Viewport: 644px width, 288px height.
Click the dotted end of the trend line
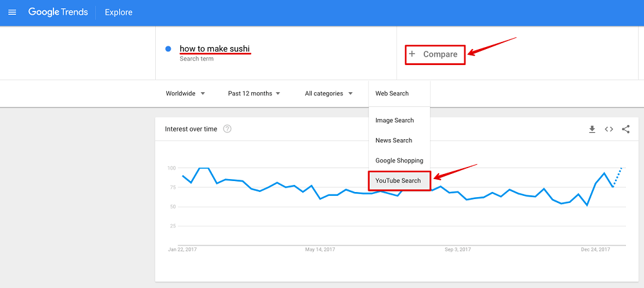click(x=618, y=176)
